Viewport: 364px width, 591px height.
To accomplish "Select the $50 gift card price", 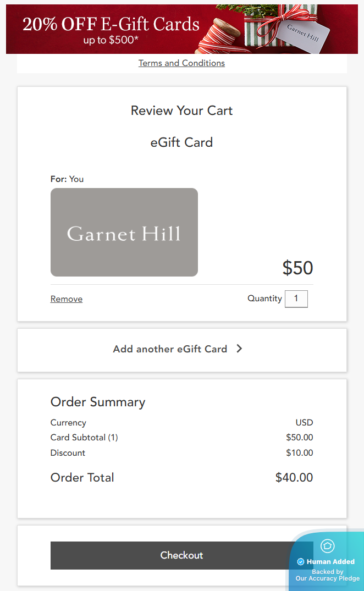I will [297, 268].
